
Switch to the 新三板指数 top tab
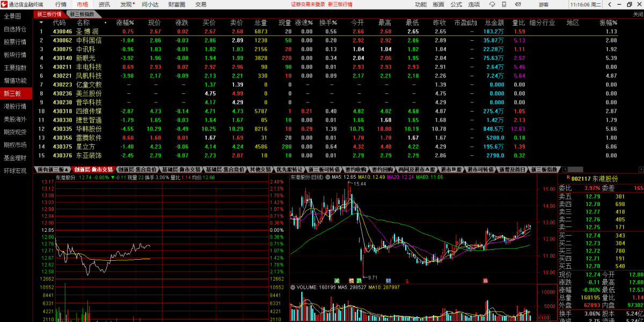pyautogui.click(x=82, y=14)
